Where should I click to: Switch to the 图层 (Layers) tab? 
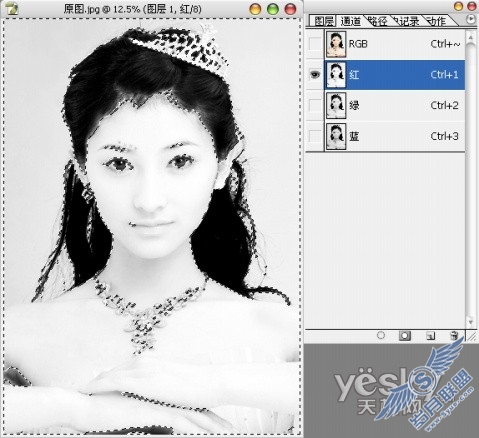click(324, 21)
